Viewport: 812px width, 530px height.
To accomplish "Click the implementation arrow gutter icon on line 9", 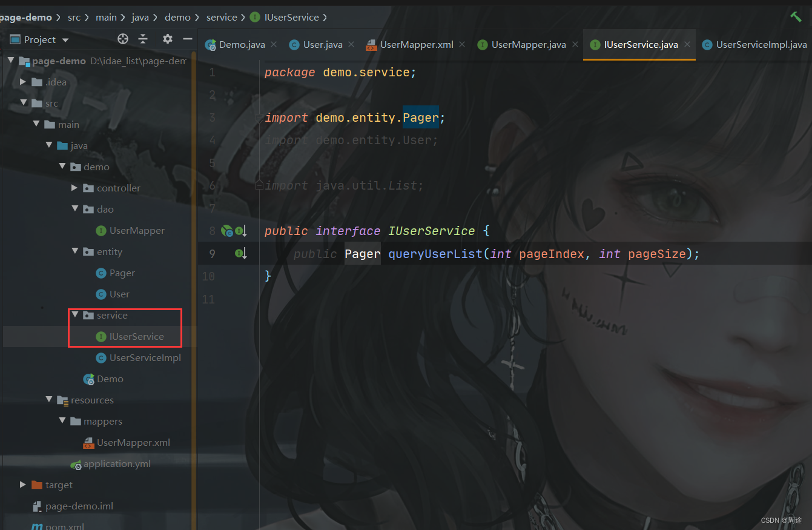I will [241, 253].
